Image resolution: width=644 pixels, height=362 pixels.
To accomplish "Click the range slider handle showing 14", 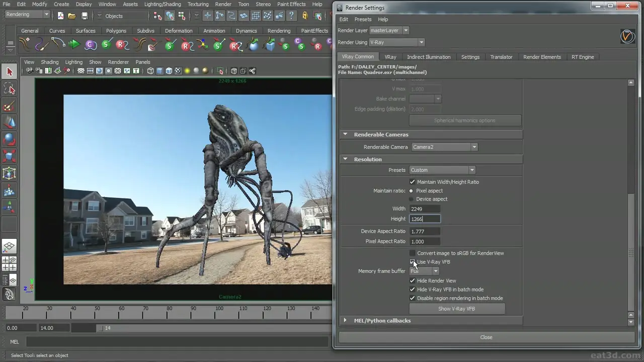I will pyautogui.click(x=100, y=328).
